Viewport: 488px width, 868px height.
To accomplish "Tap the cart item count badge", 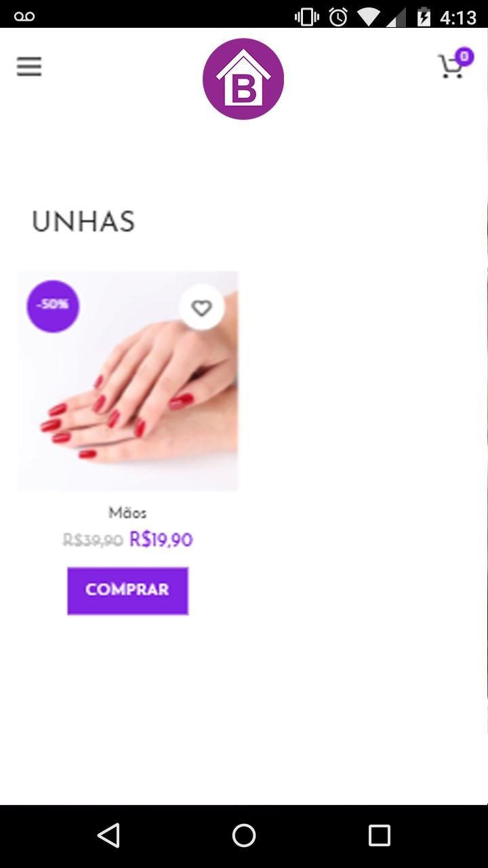I will pos(464,56).
